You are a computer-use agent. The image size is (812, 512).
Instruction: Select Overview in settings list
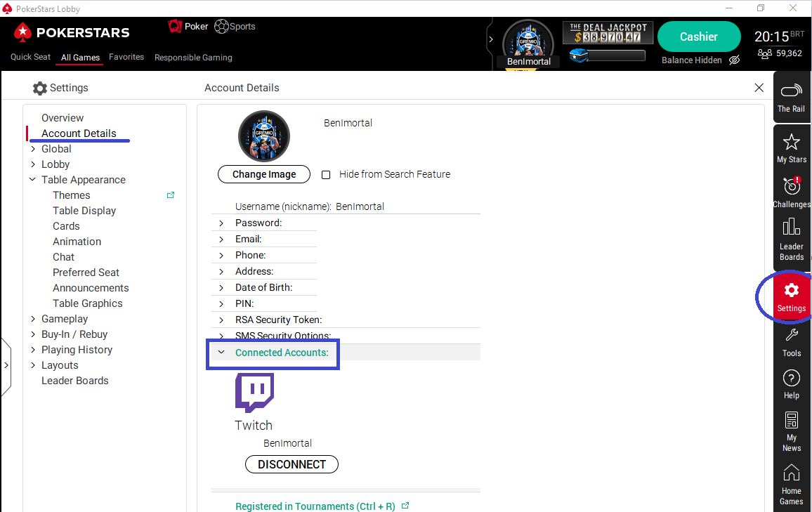[x=62, y=118]
